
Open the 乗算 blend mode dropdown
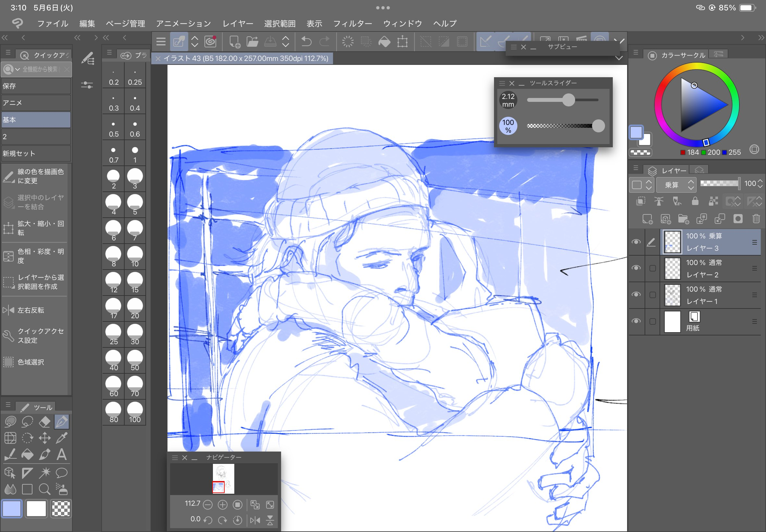coord(676,185)
